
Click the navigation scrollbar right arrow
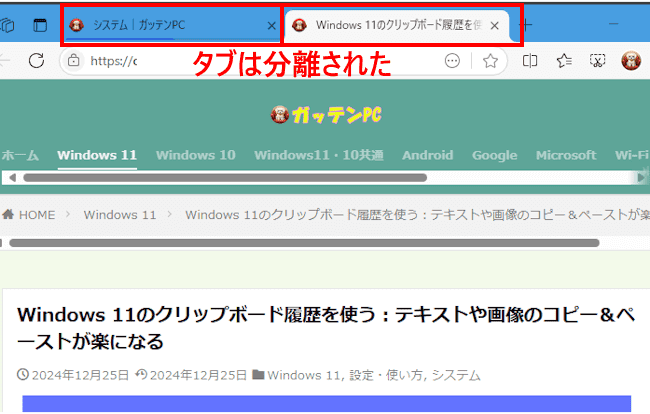pyautogui.click(x=640, y=178)
